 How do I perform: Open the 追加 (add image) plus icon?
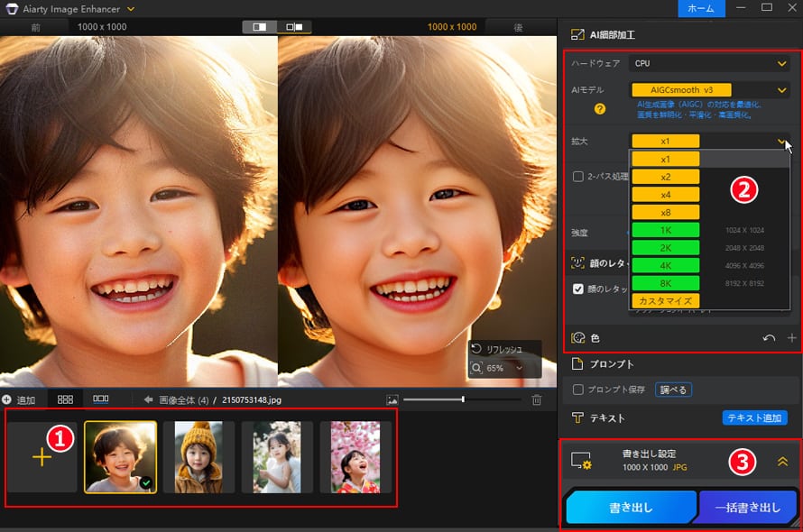[x=7, y=399]
